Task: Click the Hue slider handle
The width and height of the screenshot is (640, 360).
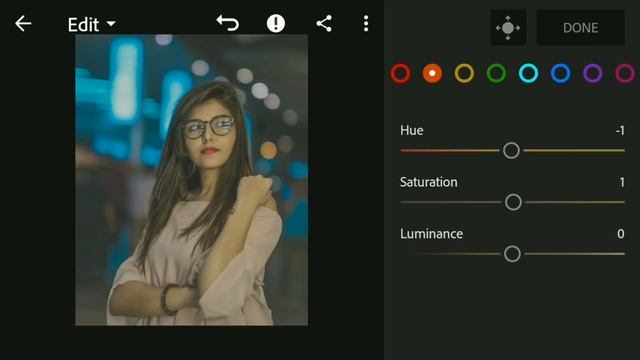Action: point(511,151)
